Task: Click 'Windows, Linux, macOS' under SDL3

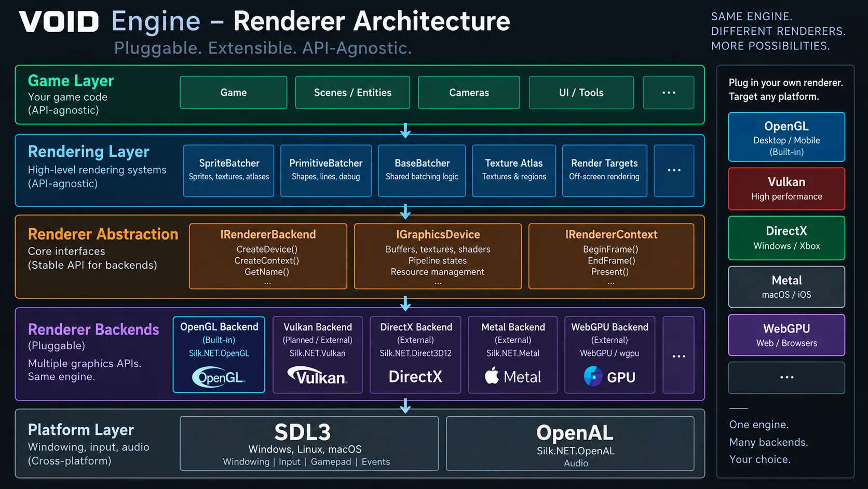Action: point(305,450)
